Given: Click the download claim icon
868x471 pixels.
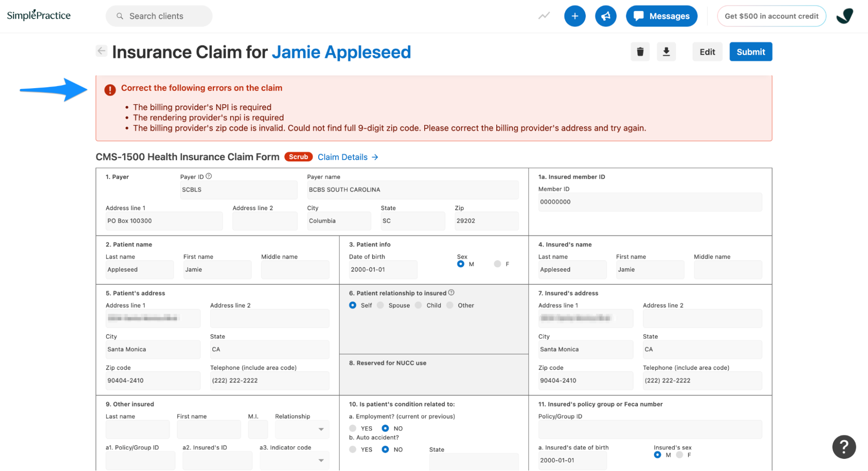Looking at the screenshot, I should coord(666,51).
